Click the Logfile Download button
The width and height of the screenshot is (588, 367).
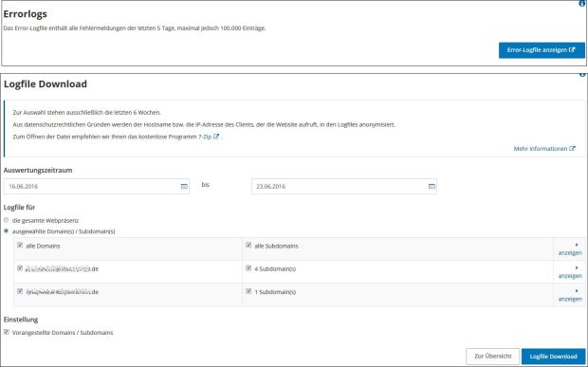553,357
